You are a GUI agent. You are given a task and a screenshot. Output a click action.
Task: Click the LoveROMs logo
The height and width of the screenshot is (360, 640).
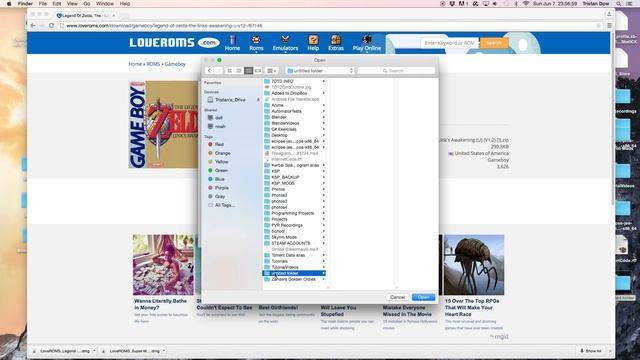point(174,42)
